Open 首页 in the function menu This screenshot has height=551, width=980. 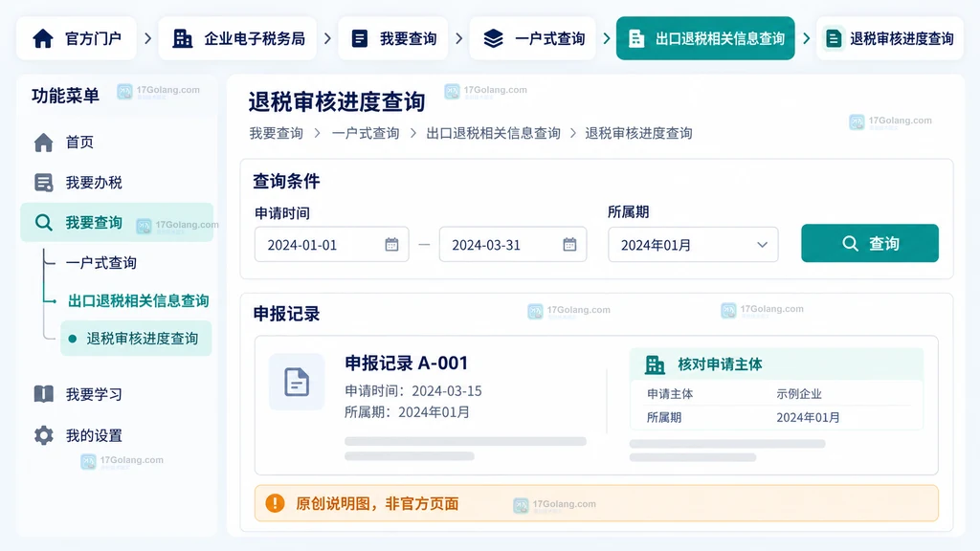click(x=117, y=143)
